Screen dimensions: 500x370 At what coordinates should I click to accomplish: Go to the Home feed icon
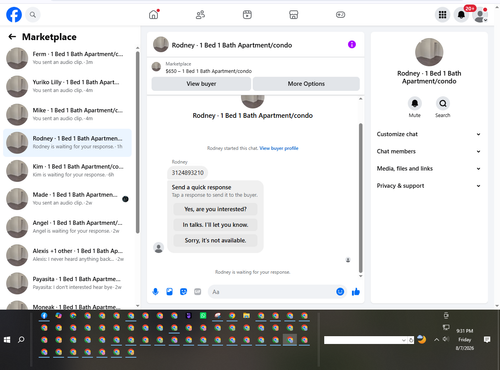tap(154, 15)
